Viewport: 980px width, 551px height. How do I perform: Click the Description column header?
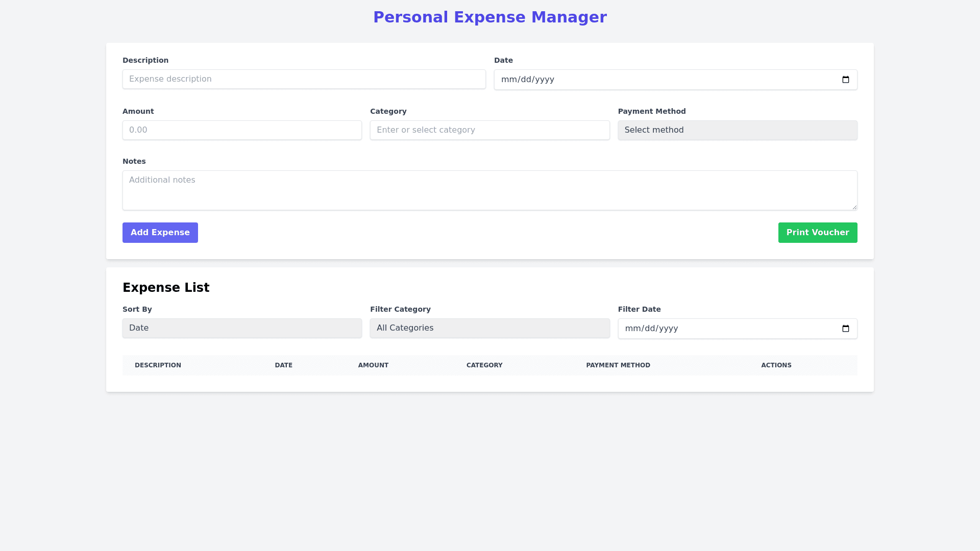(x=158, y=365)
